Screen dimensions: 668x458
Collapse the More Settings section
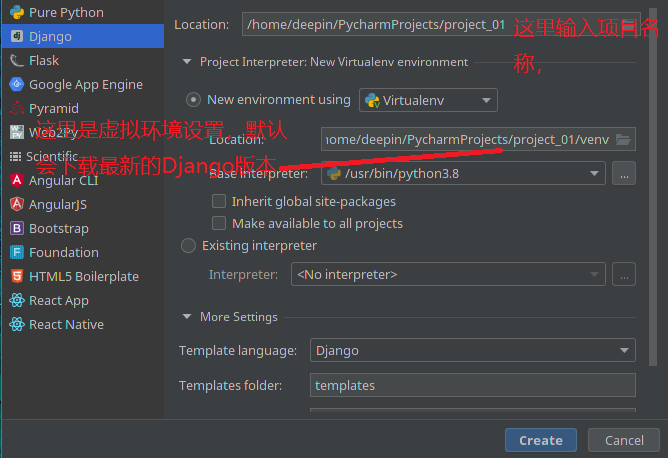(x=187, y=317)
